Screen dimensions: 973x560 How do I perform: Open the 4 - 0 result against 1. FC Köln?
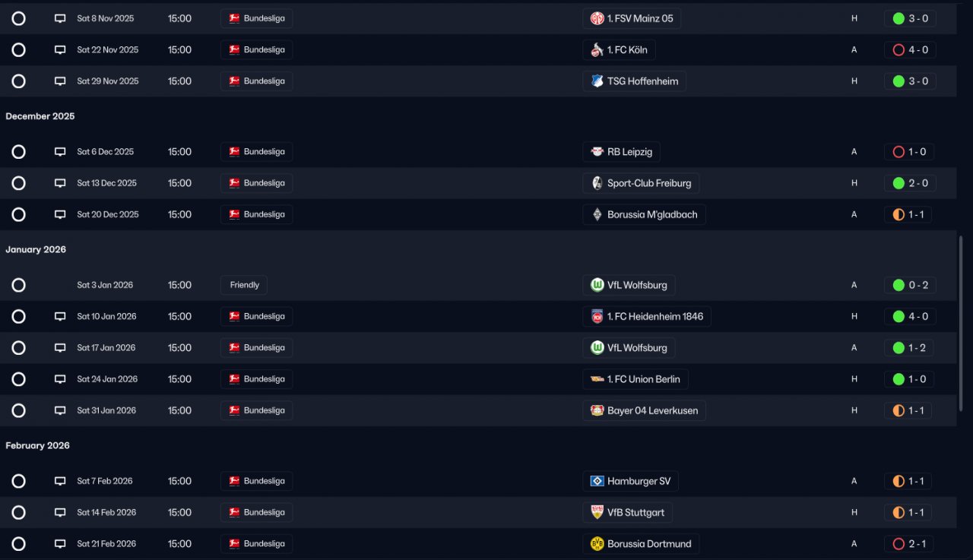pyautogui.click(x=910, y=50)
